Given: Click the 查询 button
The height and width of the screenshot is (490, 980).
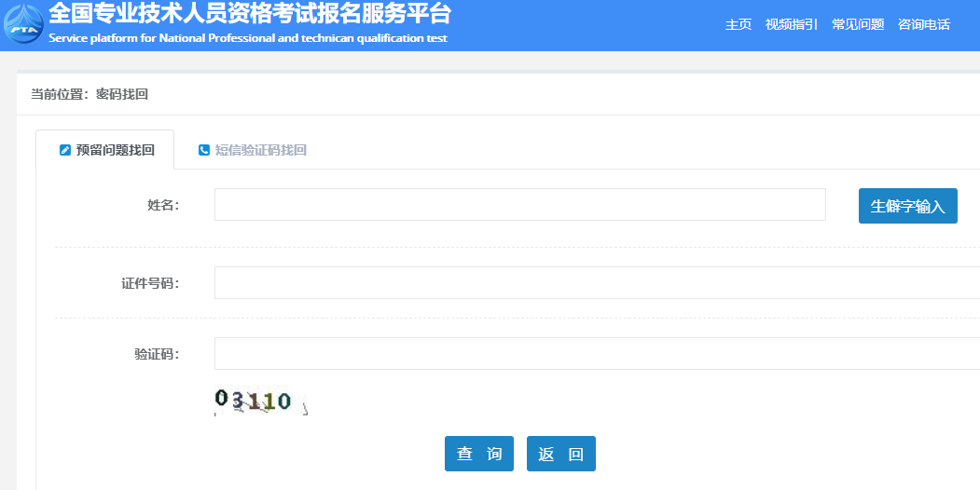Looking at the screenshot, I should (478, 454).
